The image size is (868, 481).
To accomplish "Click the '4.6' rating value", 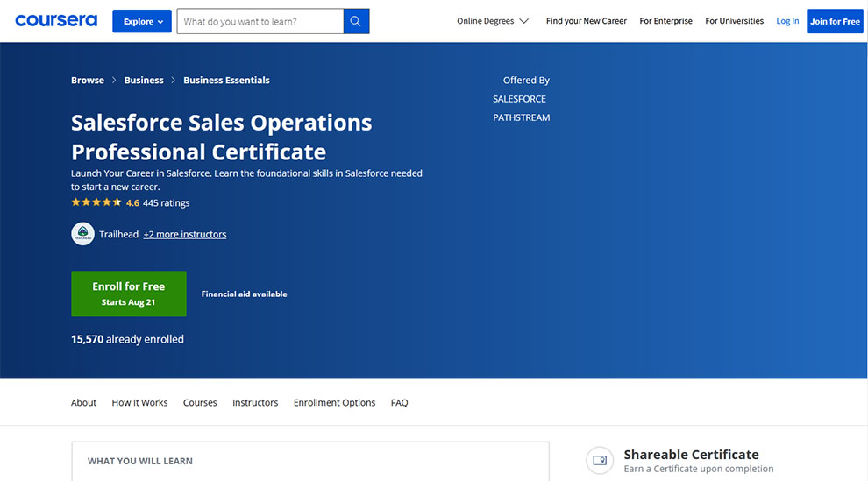I will (132, 203).
